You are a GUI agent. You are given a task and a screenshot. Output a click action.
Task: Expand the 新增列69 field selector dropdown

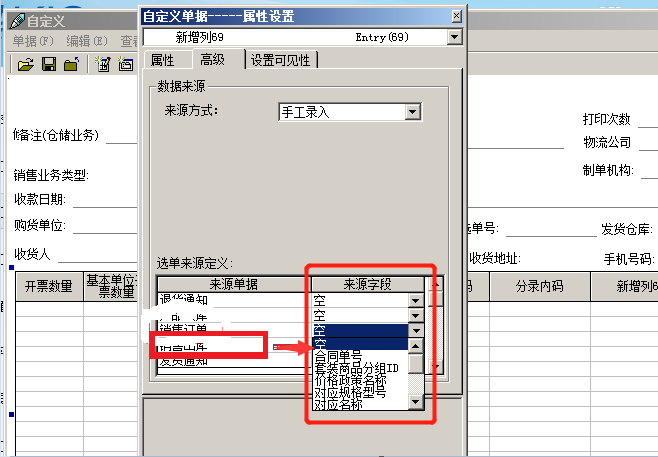click(x=455, y=37)
